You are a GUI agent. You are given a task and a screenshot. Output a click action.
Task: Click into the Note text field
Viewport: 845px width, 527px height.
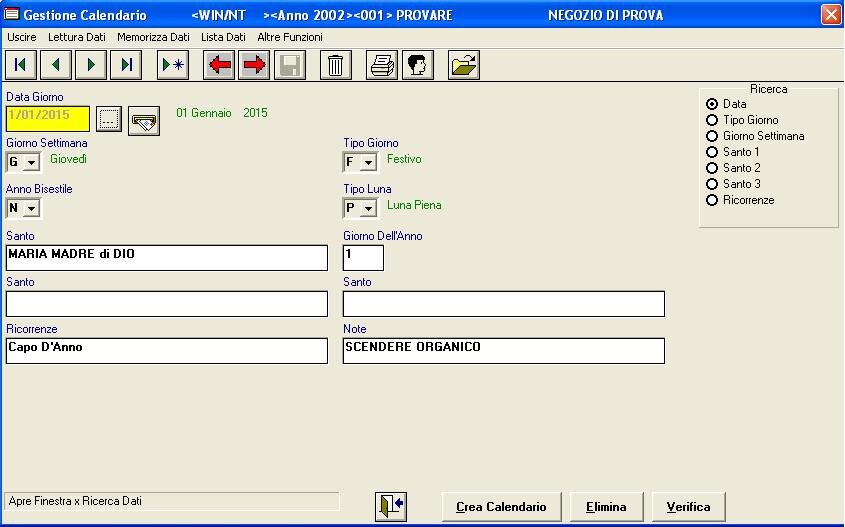503,350
